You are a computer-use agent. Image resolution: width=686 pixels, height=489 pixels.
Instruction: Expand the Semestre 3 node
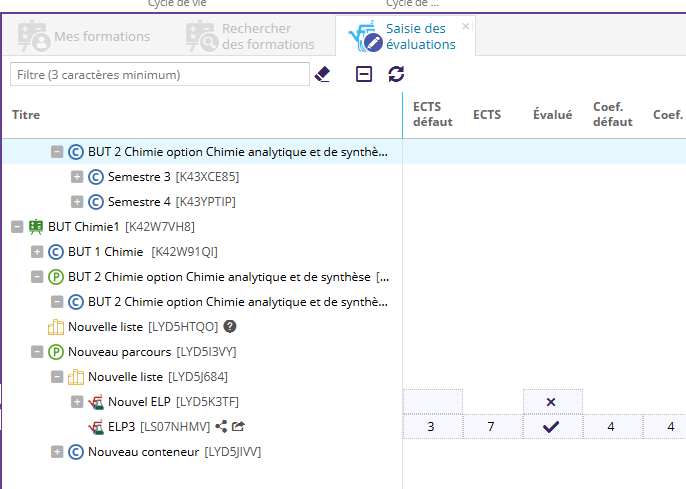point(77,177)
